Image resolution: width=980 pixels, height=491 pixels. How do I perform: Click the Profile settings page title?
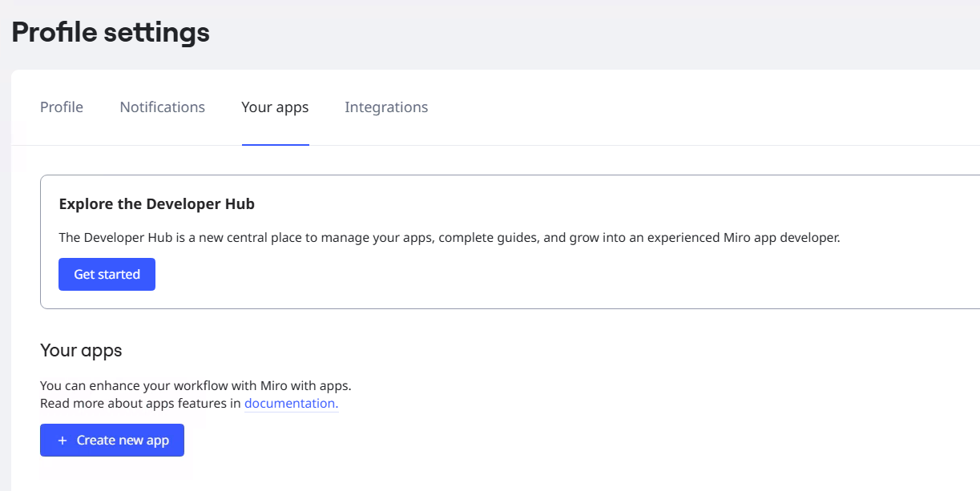click(x=111, y=33)
